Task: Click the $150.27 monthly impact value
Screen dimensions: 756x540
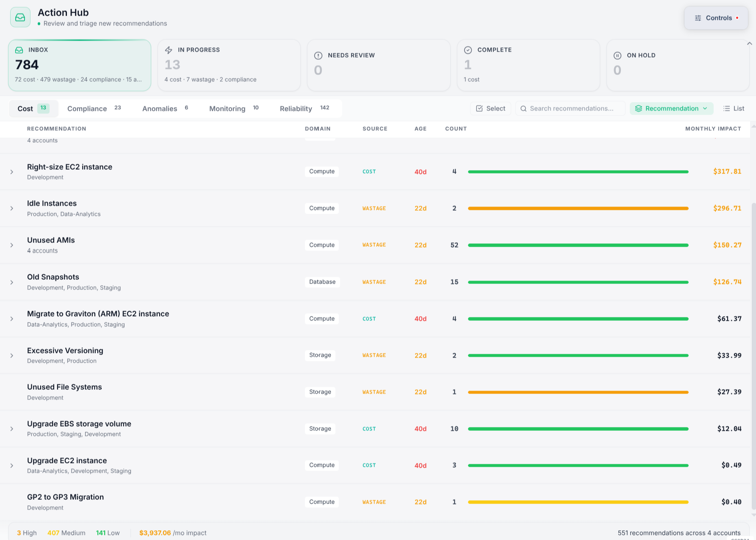Action: (x=727, y=245)
